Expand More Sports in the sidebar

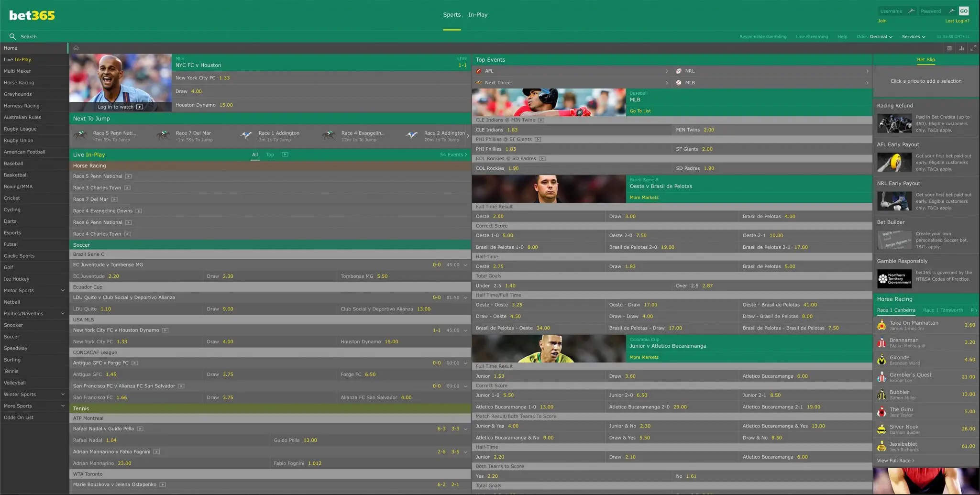pos(63,406)
